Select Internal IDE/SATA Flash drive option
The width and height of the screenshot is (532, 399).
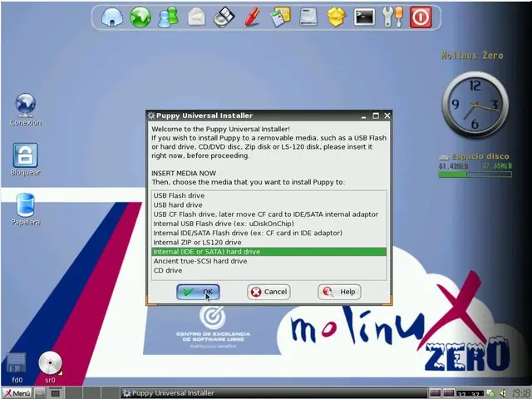(x=269, y=233)
